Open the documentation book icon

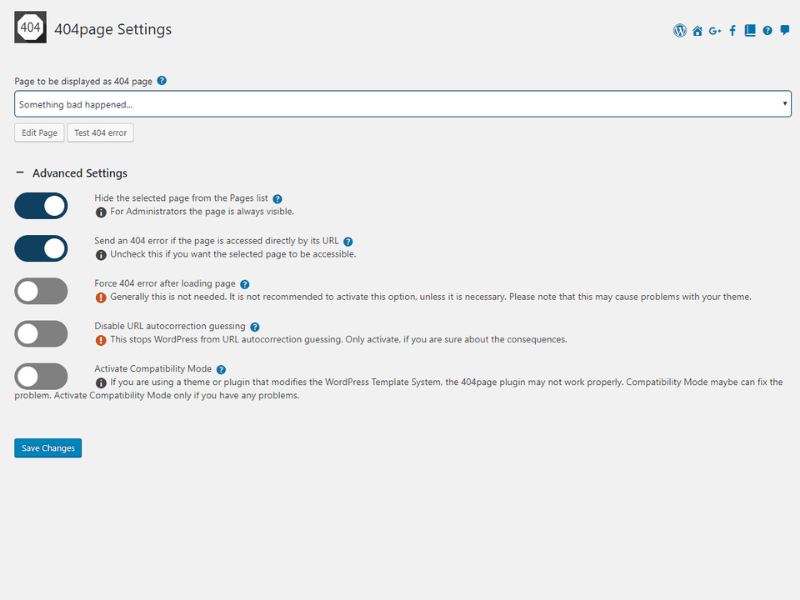(x=750, y=31)
